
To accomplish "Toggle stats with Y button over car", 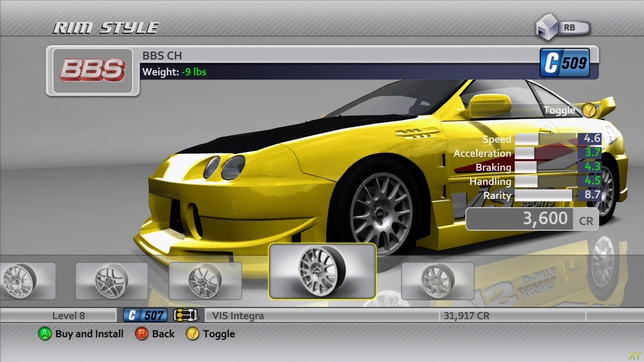I will 588,110.
